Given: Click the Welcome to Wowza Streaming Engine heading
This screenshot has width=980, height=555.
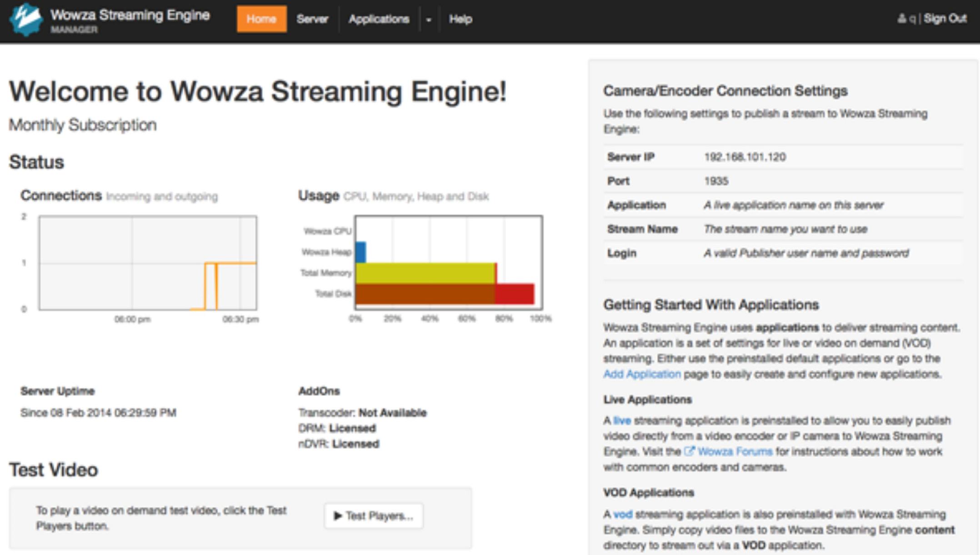Looking at the screenshot, I should [257, 92].
